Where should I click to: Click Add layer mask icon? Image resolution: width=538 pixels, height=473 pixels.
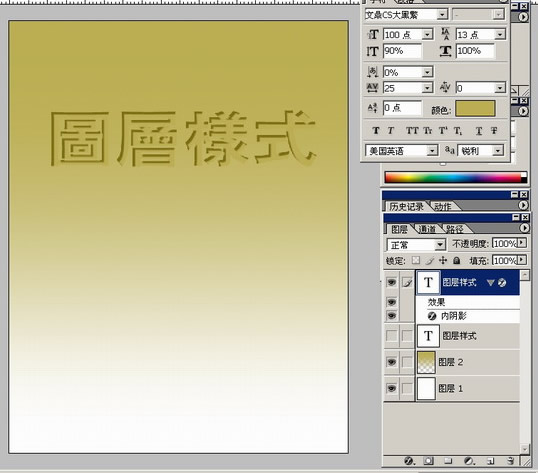coord(428,461)
